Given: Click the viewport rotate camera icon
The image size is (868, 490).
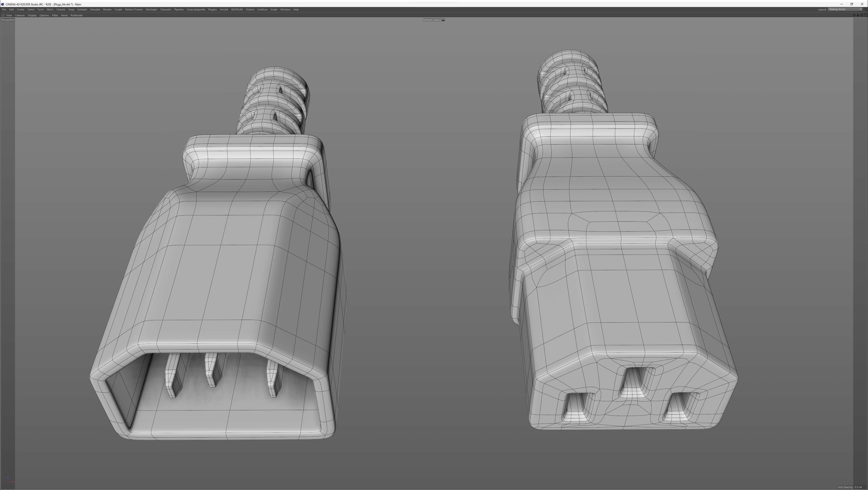Looking at the screenshot, I should 862,15.
